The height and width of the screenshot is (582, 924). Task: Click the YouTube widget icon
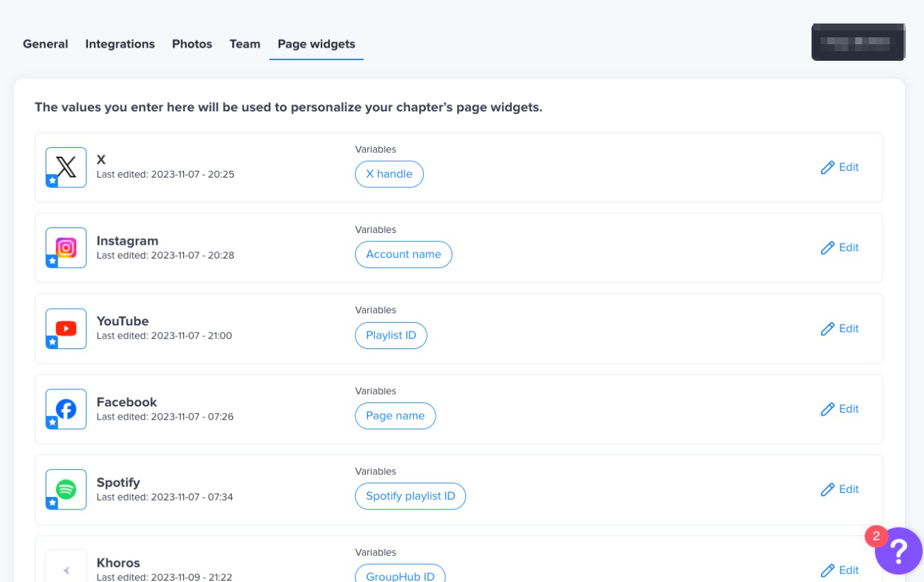click(x=66, y=328)
